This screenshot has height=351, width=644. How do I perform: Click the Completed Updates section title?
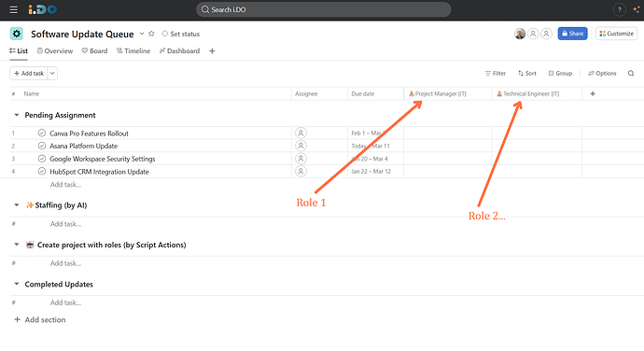tap(59, 284)
